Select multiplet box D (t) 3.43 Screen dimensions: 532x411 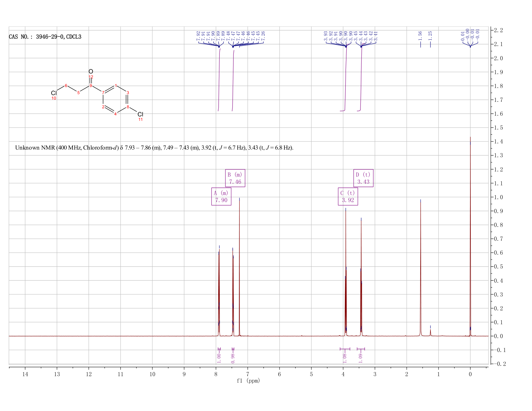pos(363,178)
